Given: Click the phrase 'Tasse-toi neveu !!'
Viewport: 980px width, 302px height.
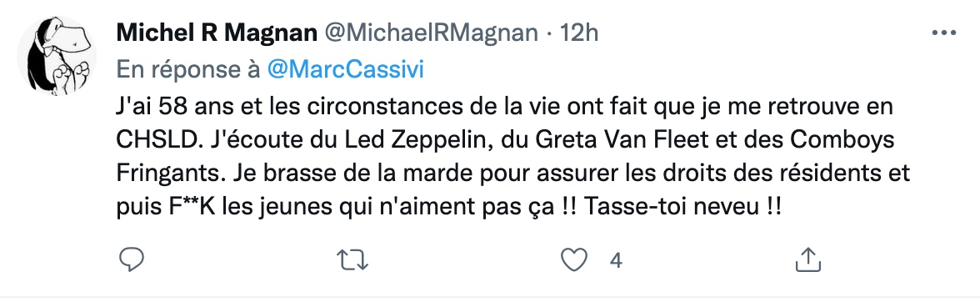Looking at the screenshot, I should point(682,209).
